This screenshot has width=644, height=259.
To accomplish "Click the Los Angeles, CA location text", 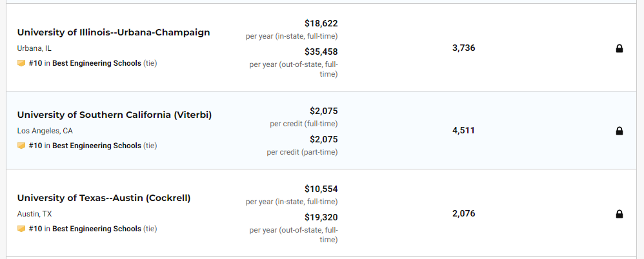I will click(x=45, y=131).
